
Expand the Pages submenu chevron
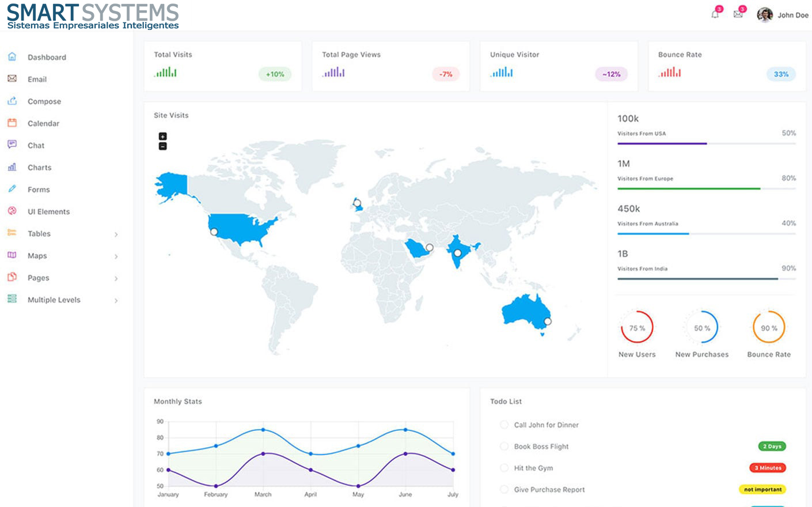[116, 278]
